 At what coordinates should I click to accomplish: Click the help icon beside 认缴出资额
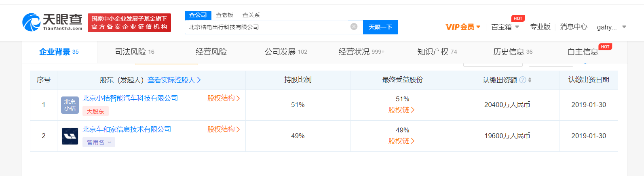click(522, 80)
